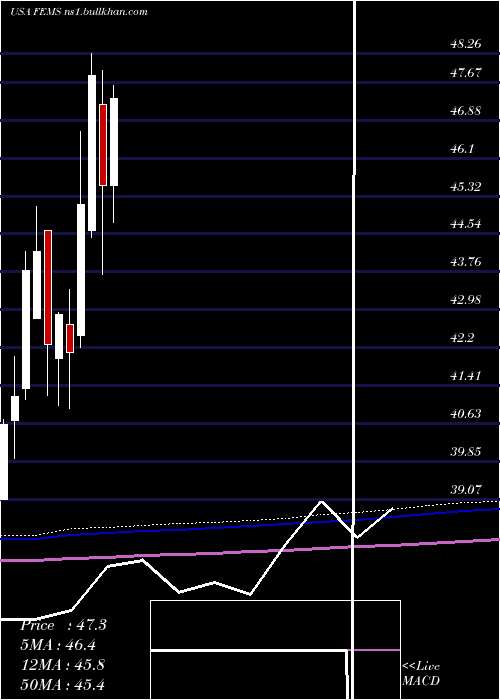Click the 43.76 price level label
The height and width of the screenshot is (700, 500).
[x=466, y=262]
